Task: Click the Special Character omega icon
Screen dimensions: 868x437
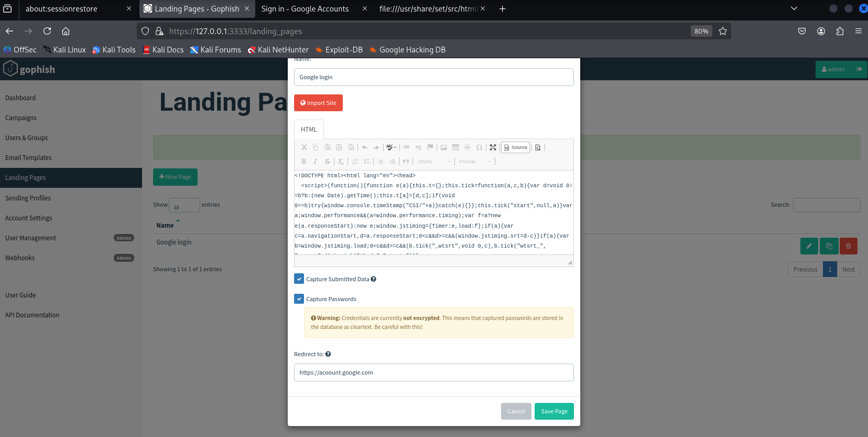Action: tap(479, 147)
